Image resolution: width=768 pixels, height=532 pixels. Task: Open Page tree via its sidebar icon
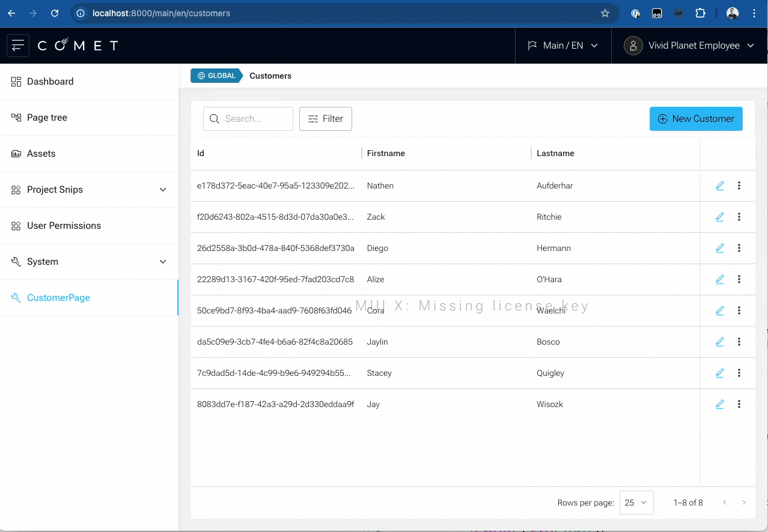tap(15, 117)
